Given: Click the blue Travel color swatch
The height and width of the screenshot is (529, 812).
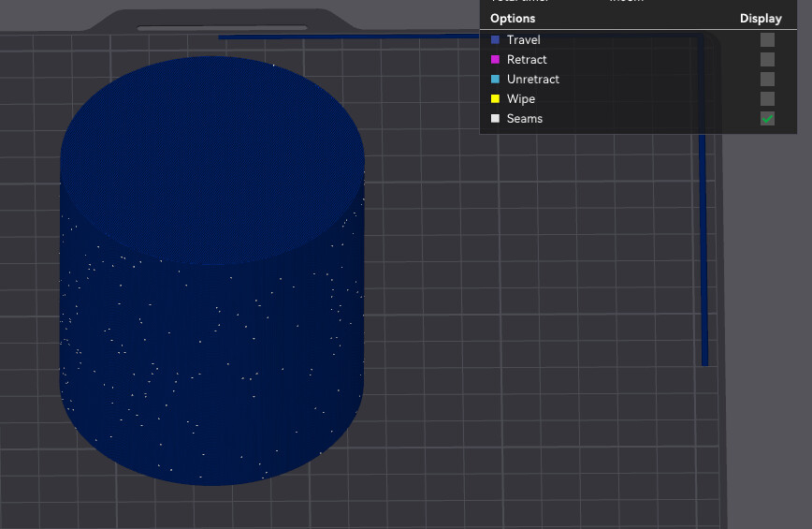Looking at the screenshot, I should (x=495, y=40).
